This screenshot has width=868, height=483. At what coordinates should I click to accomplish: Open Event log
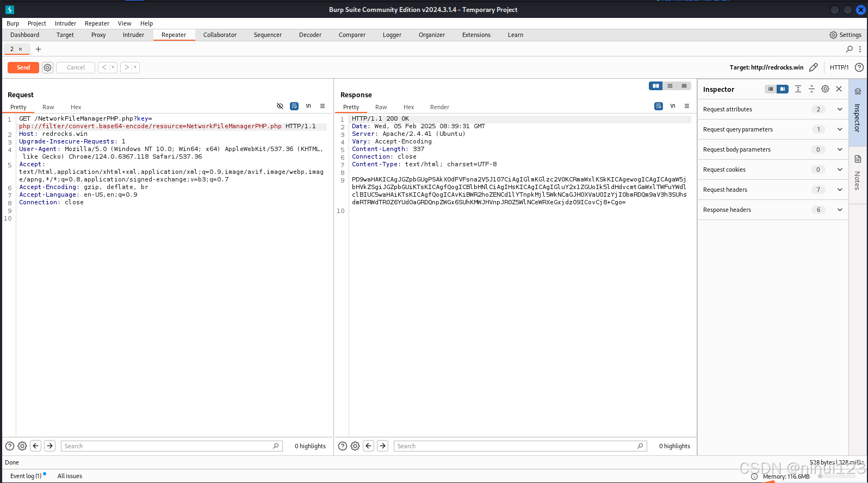tap(26, 476)
